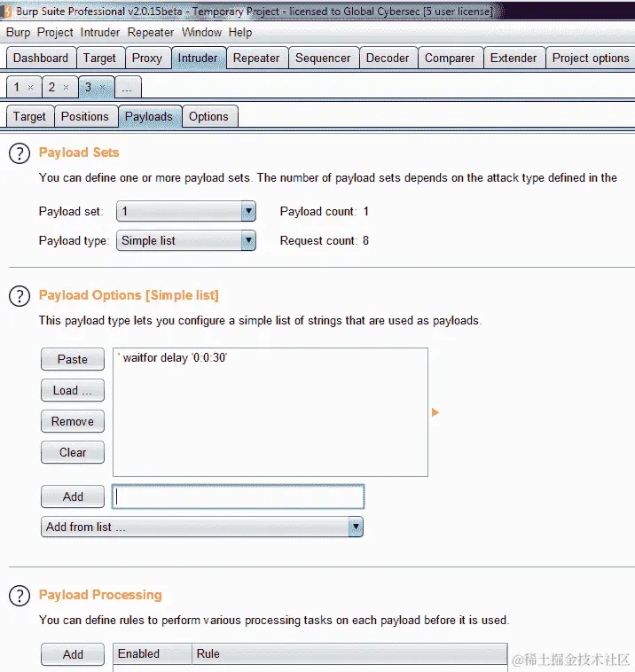This screenshot has height=672, width=635.
Task: Select Intruder attack tab 3
Action: coord(89,88)
